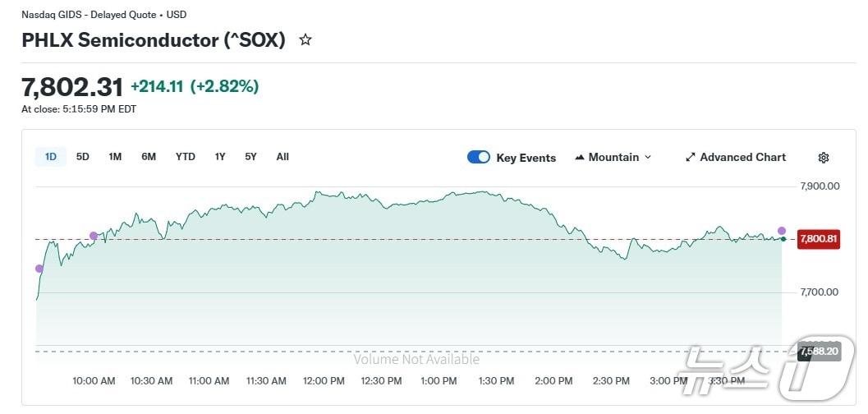The width and height of the screenshot is (868, 414).
Task: Select the 1D range tab
Action: pos(51,157)
